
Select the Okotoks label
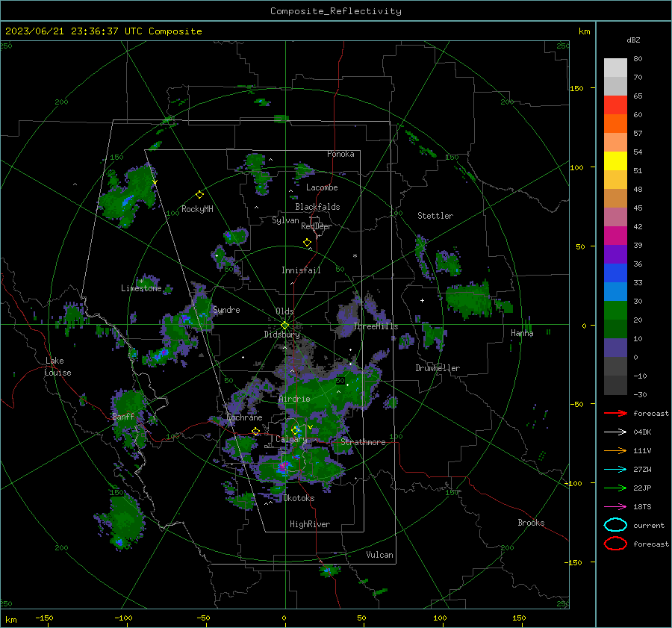click(x=299, y=498)
